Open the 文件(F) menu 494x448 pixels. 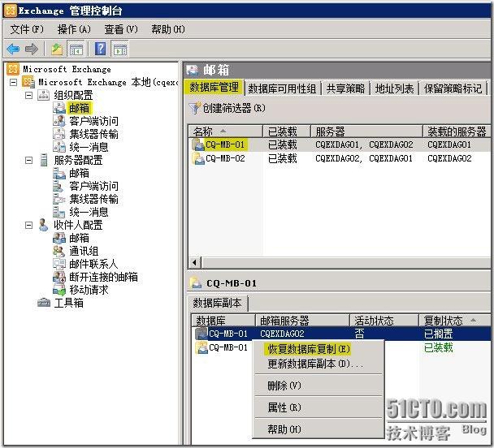click(27, 29)
